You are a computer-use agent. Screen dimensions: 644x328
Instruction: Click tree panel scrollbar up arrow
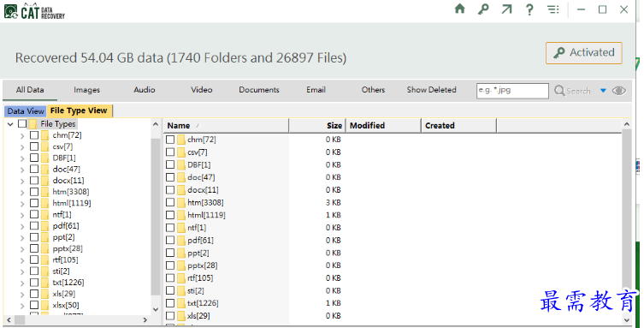tap(156, 124)
